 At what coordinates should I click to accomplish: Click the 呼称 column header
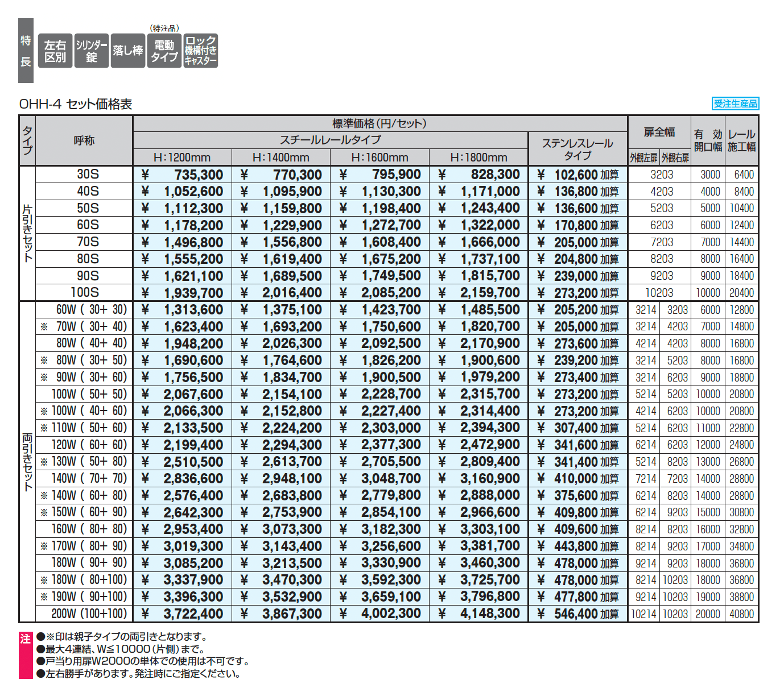(84, 140)
